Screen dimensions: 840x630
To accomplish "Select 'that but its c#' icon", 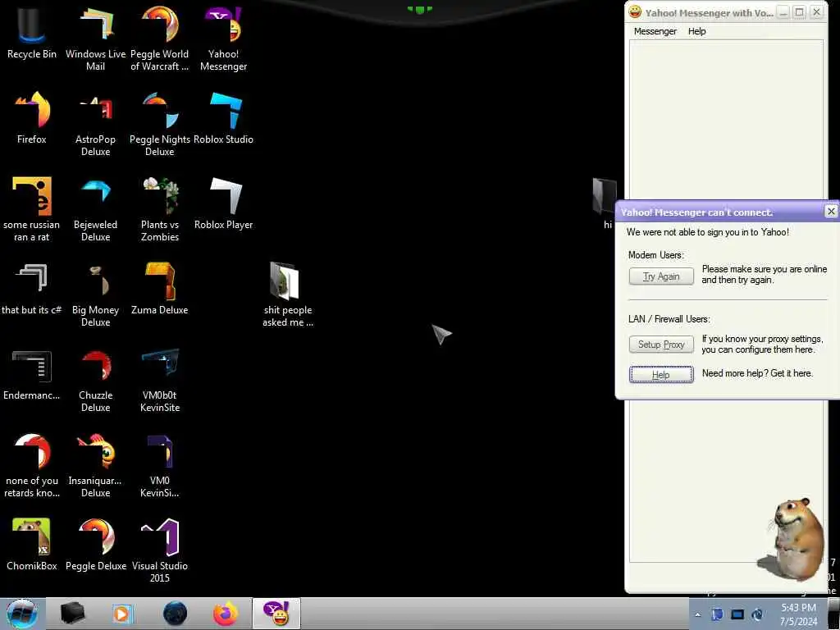I will tap(32, 288).
